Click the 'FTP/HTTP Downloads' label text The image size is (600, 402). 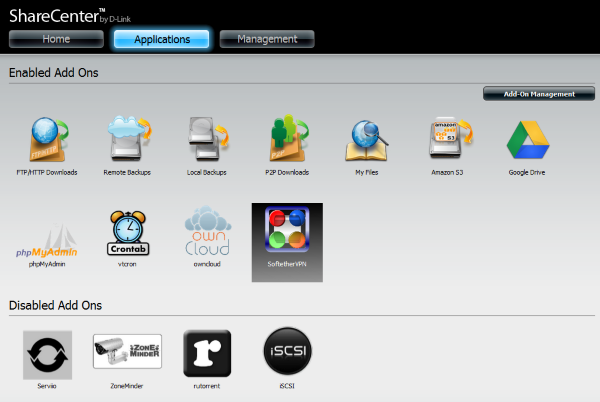click(47, 173)
